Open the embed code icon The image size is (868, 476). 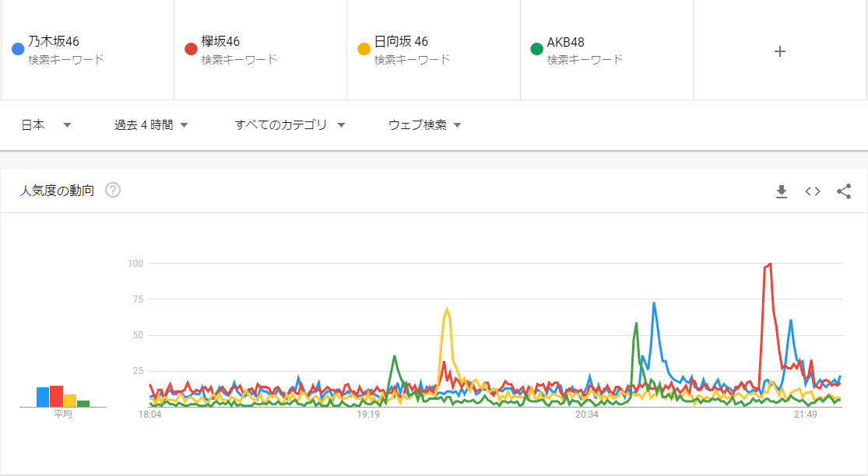pyautogui.click(x=813, y=191)
